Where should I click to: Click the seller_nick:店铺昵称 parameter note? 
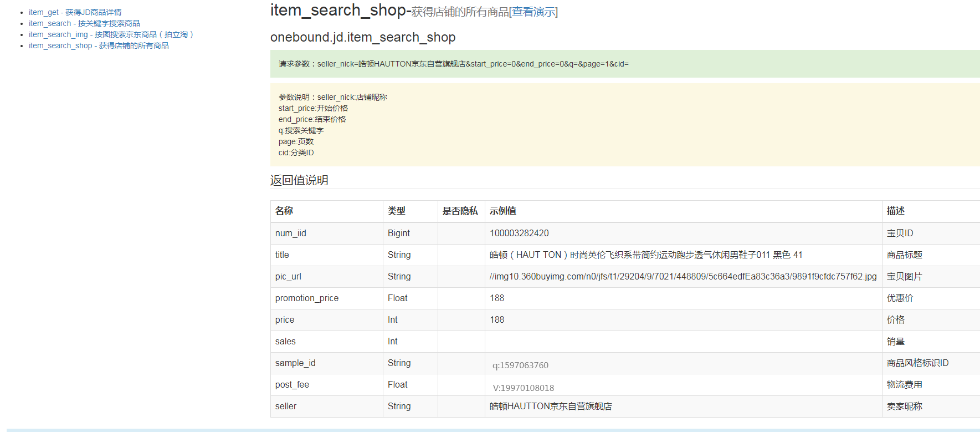352,97
